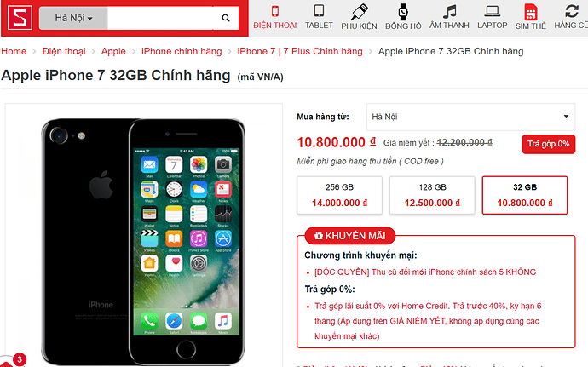Image resolution: width=588 pixels, height=367 pixels.
Task: Open the Âm thanh audio category icon
Action: pos(449,12)
